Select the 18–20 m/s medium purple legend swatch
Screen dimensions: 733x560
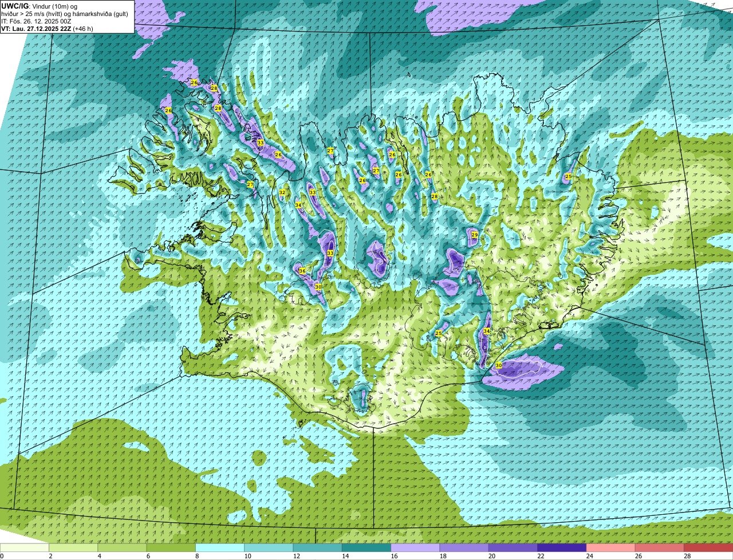[x=464, y=548]
